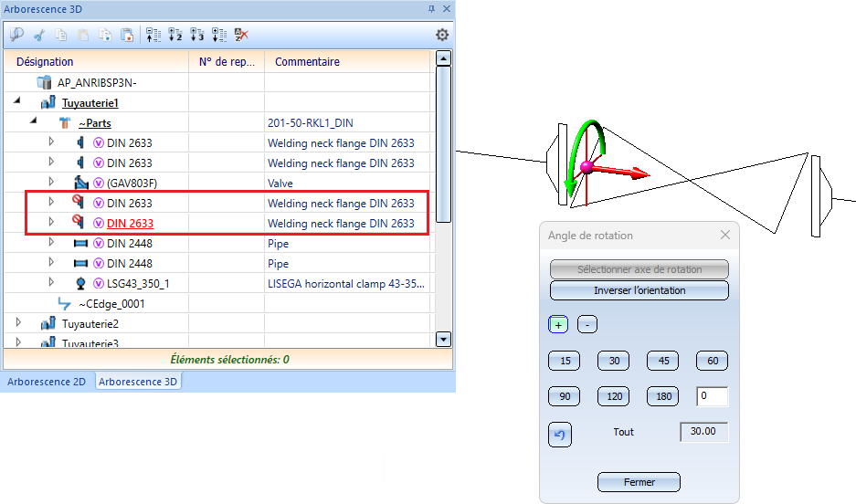Click the copy icon in tree toolbar

click(x=61, y=35)
